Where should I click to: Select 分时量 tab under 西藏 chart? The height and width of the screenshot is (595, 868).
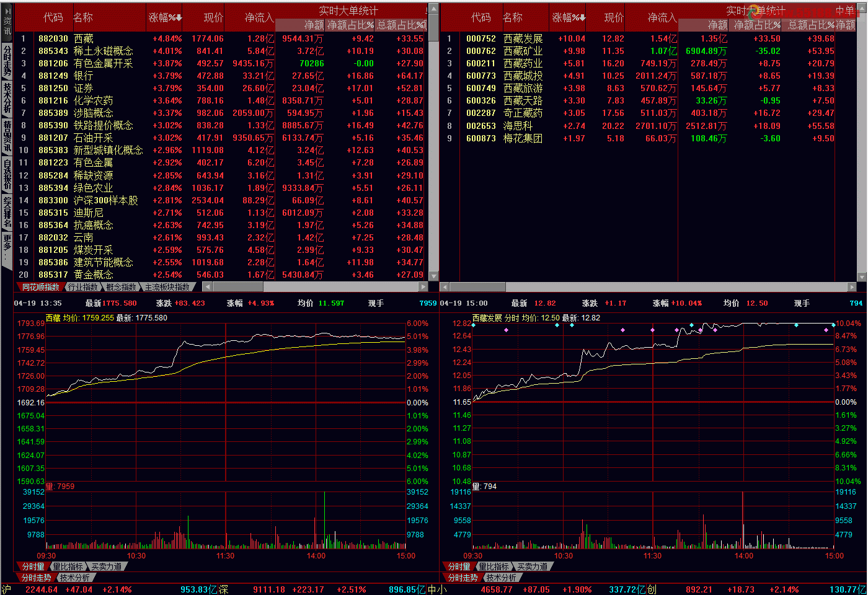click(33, 566)
